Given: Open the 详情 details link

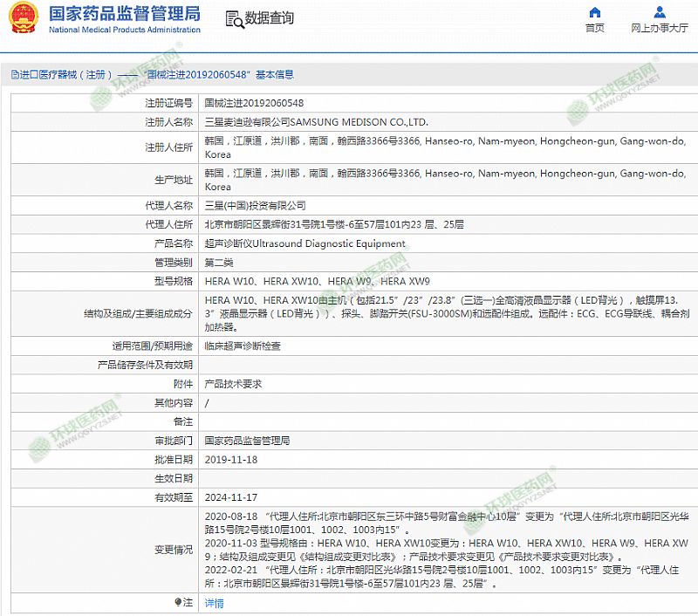Looking at the screenshot, I should click(x=214, y=603).
